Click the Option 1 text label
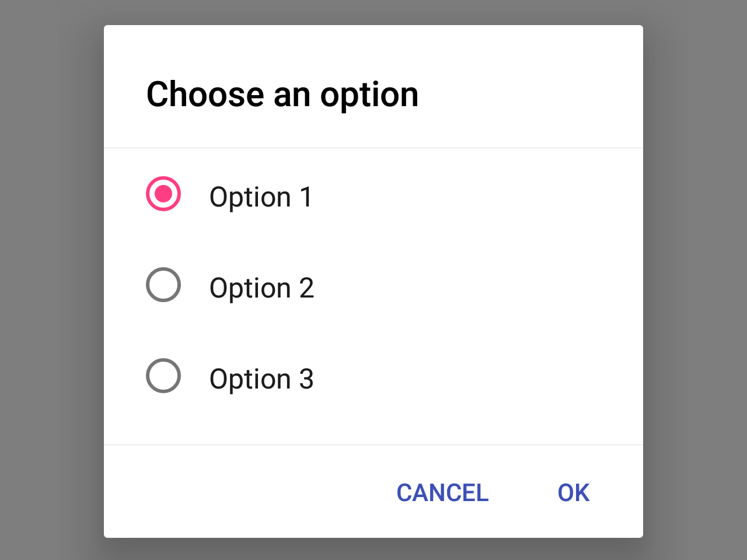Viewport: 747px width, 560px height. pos(261,197)
